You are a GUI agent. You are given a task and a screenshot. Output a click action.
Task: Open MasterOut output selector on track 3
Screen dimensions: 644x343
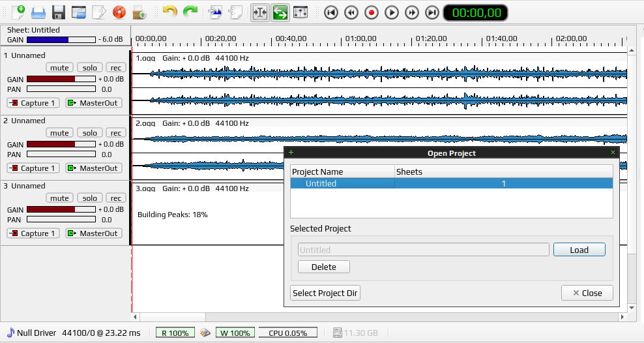94,233
